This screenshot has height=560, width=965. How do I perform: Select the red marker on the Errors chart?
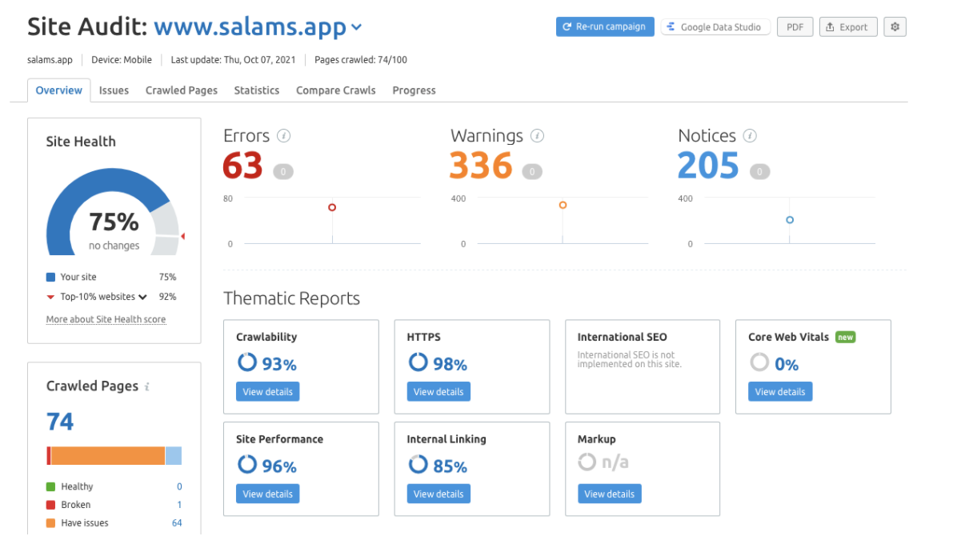click(332, 207)
